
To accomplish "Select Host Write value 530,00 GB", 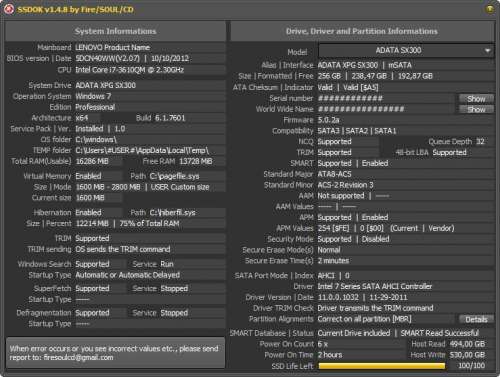I will (467, 355).
